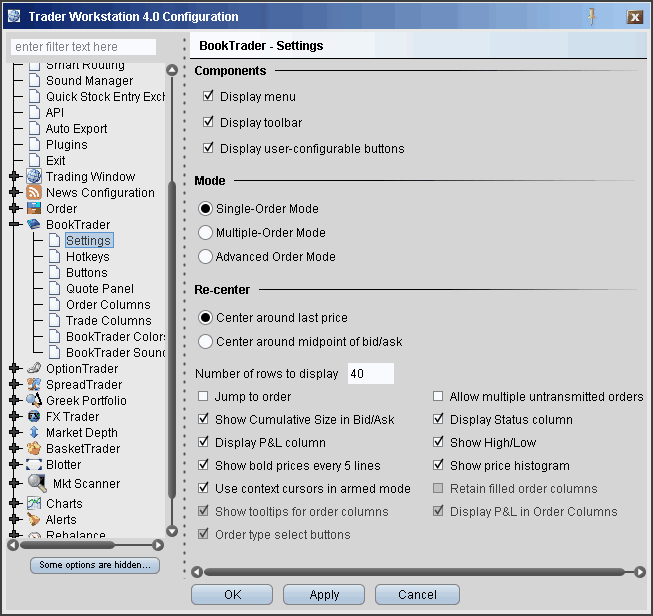
Task: Collapse the BookTrader tree node
Action: [x=15, y=224]
